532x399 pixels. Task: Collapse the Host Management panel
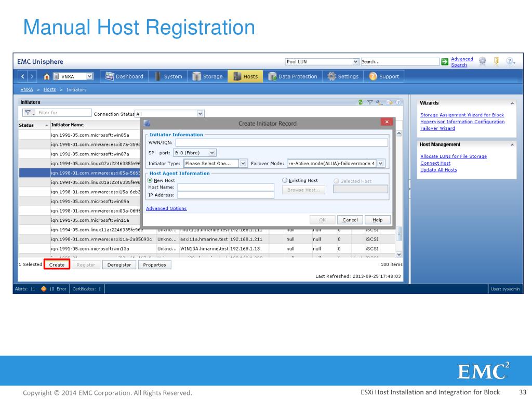pos(512,144)
